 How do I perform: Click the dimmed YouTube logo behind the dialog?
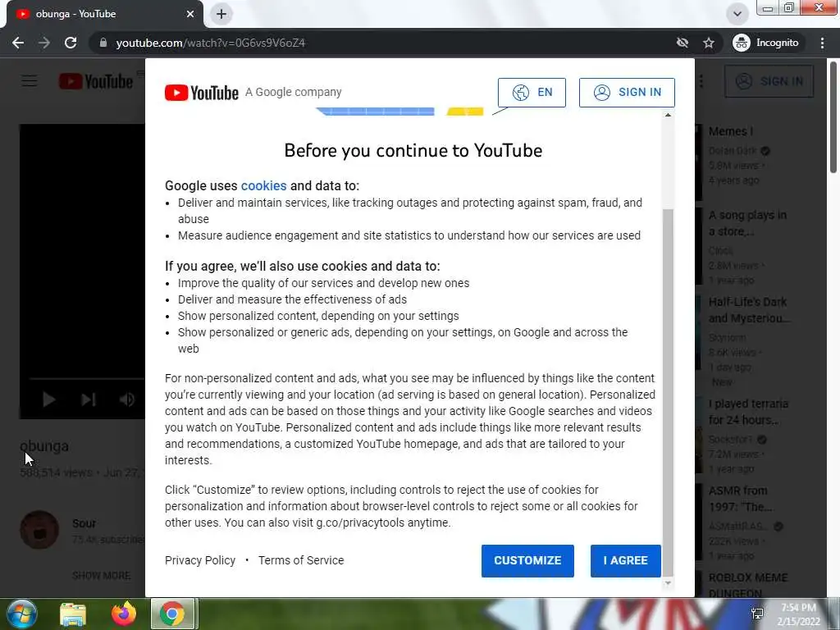pyautogui.click(x=96, y=81)
